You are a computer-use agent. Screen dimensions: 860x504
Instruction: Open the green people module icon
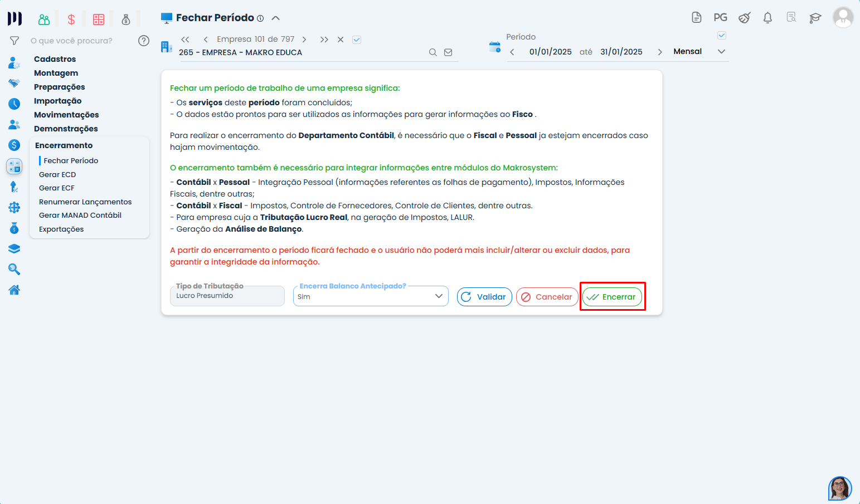point(44,19)
